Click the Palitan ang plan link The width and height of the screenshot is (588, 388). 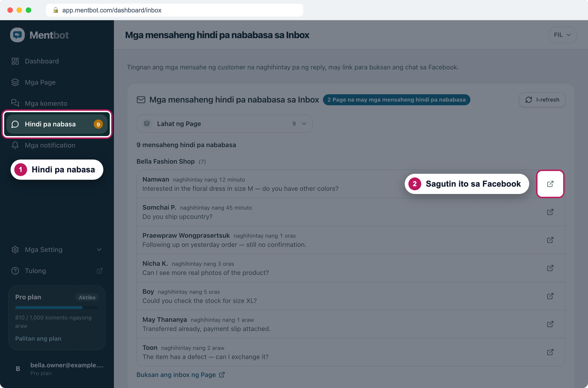[x=38, y=339]
